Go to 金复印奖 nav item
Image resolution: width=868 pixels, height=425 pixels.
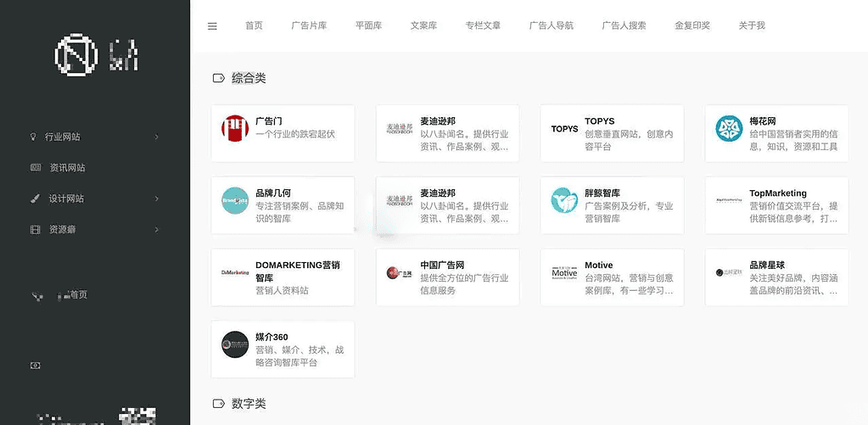pyautogui.click(x=692, y=25)
